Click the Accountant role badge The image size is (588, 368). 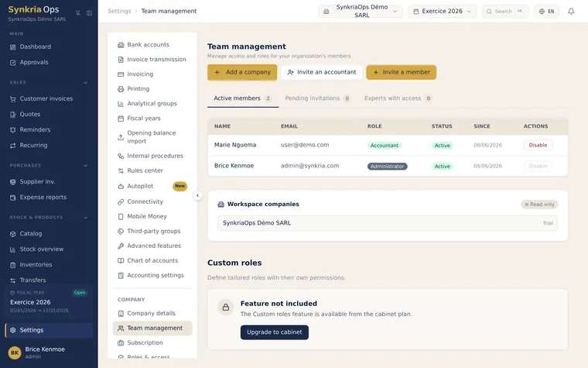click(x=385, y=146)
